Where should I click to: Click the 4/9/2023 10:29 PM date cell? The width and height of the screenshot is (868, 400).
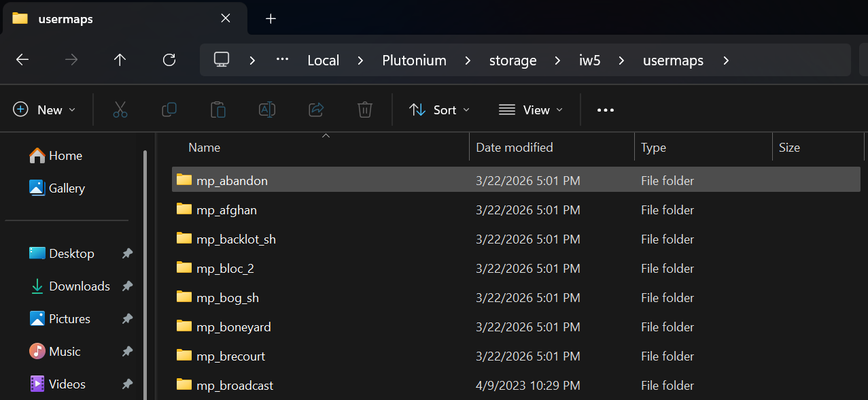click(x=528, y=386)
